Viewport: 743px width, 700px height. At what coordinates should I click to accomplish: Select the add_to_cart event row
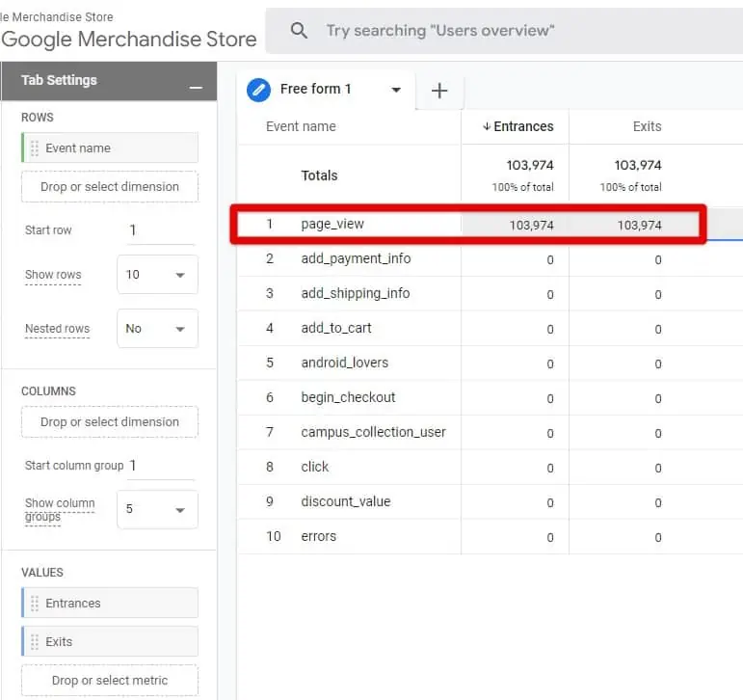[x=336, y=328]
